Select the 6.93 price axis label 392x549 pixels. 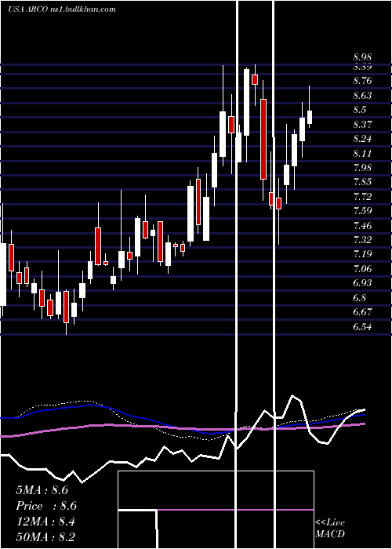[362, 283]
